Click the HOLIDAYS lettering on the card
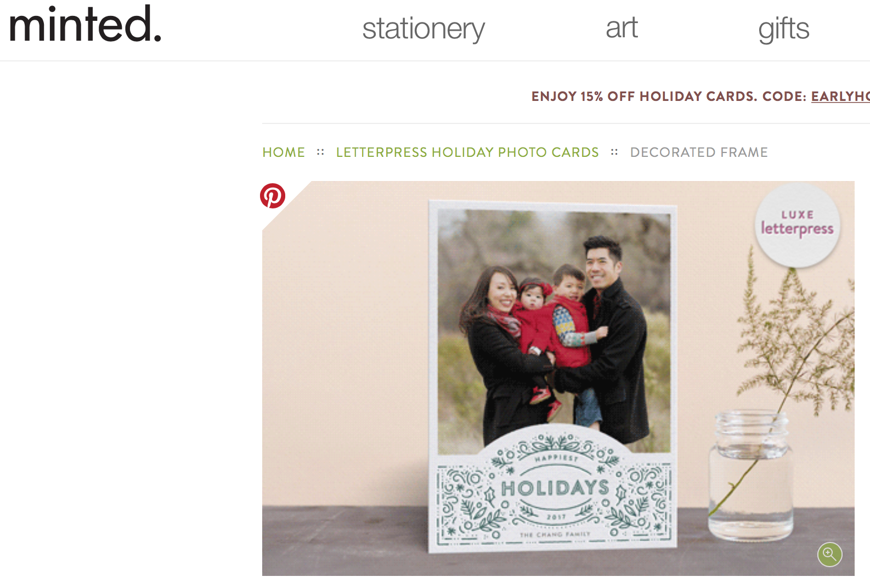Viewport: 870px width, 588px height. [555, 488]
